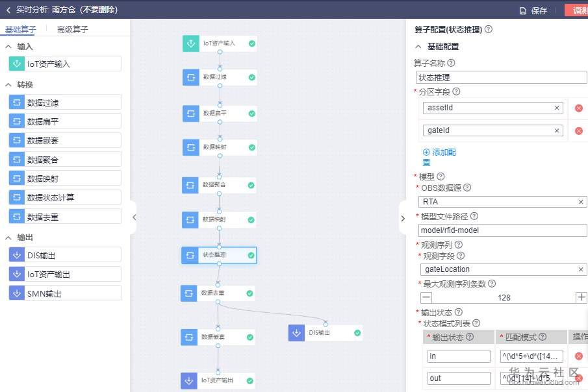
Task: Increase 最大观测序列条数 with plus button
Action: (582, 297)
